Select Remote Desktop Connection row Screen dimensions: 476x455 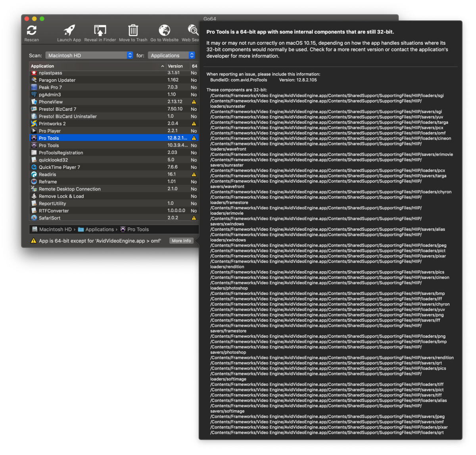pos(114,189)
